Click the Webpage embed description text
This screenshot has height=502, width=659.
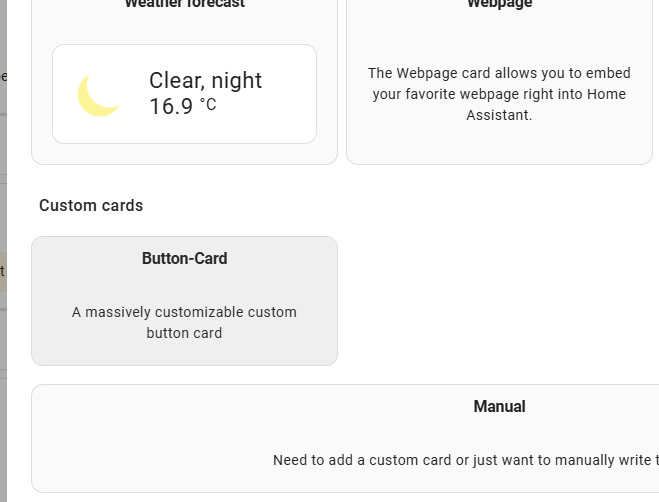(499, 94)
